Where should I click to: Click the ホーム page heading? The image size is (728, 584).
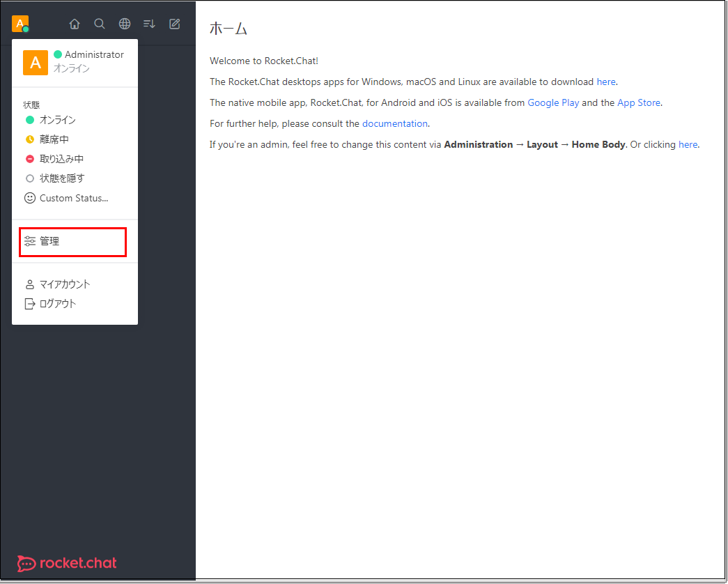229,29
